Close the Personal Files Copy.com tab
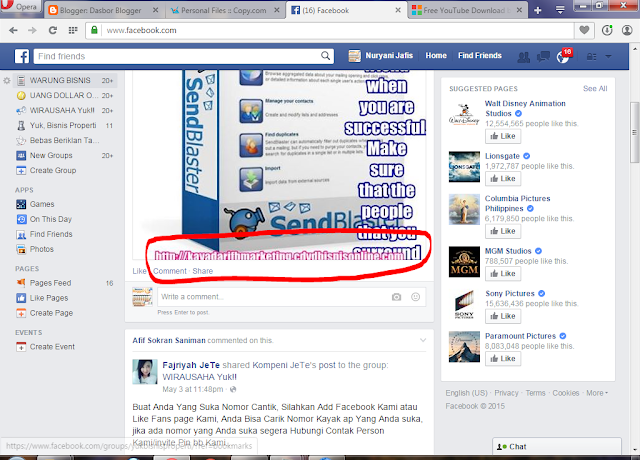Viewport: 640px width, 460px height. [277, 11]
